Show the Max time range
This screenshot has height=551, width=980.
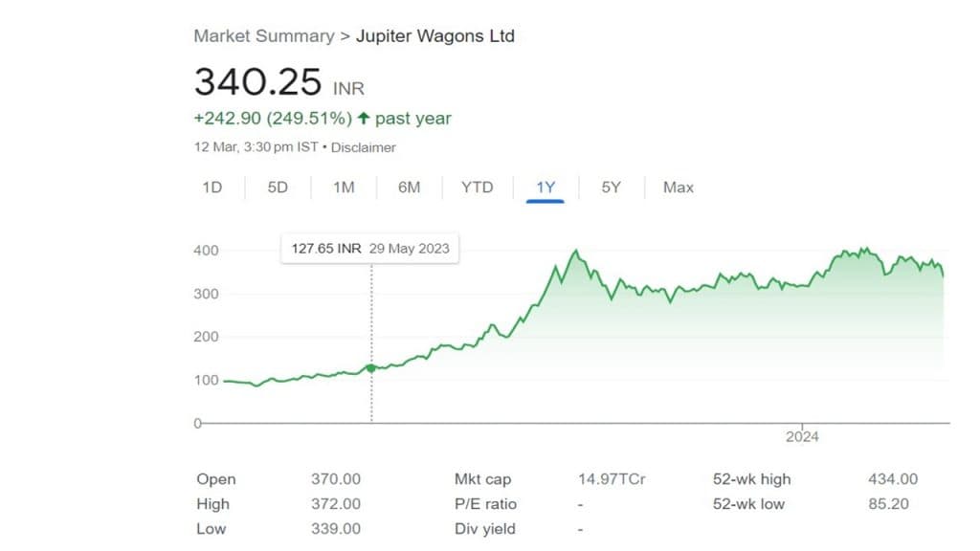679,187
